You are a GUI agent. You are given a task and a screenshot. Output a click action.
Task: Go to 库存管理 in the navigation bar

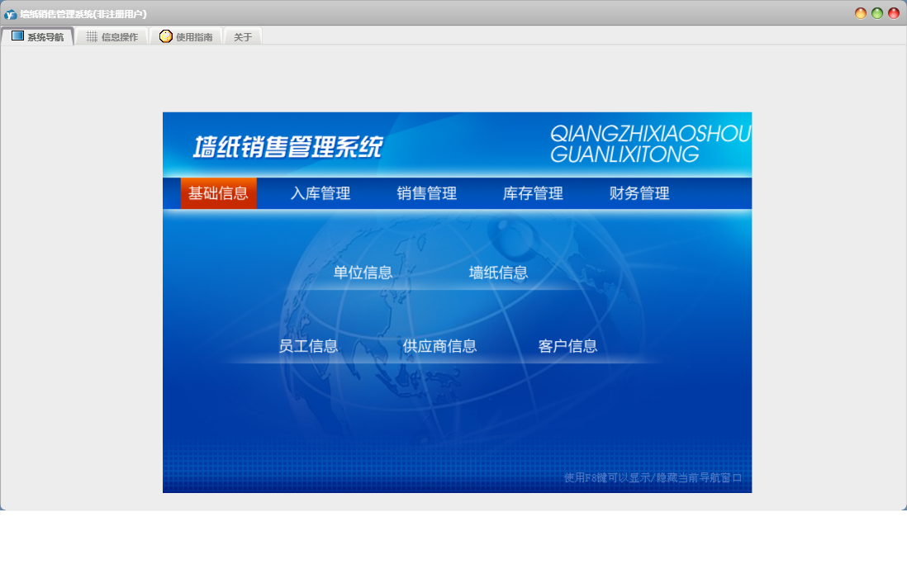(x=533, y=193)
